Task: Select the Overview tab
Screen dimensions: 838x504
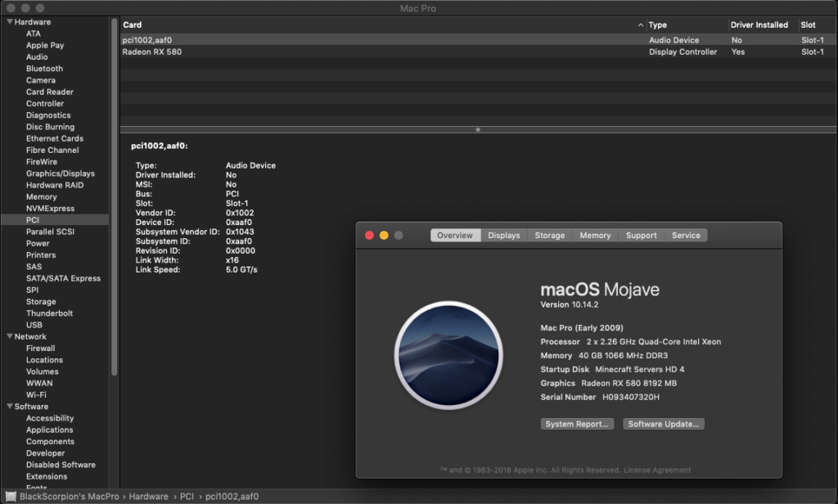Action: (x=455, y=235)
